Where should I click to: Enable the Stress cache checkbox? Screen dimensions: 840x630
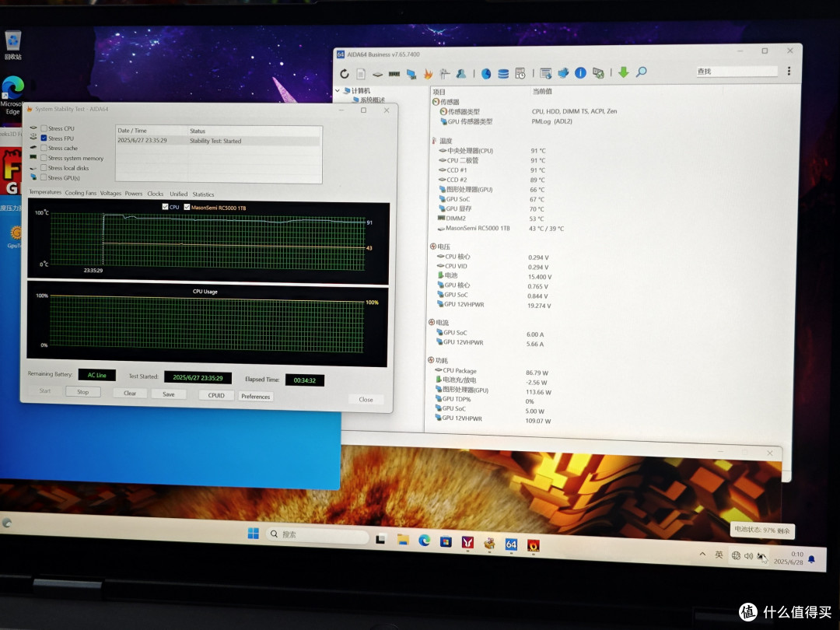44,147
